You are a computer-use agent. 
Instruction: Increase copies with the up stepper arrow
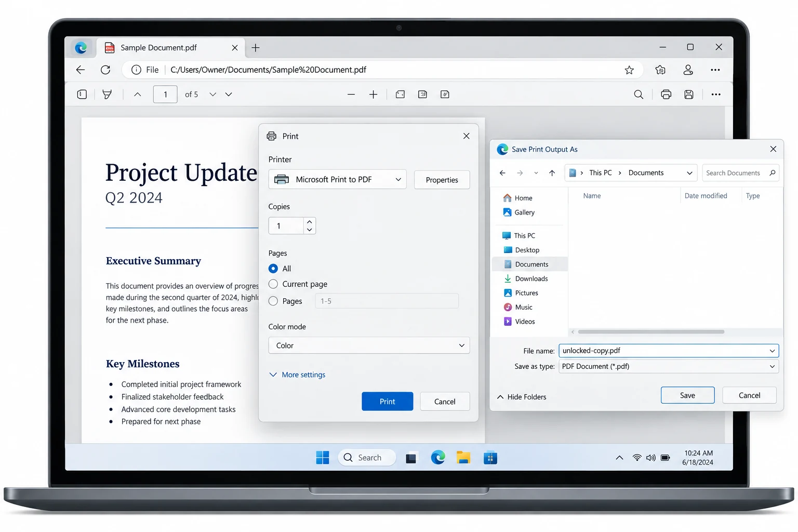pos(310,222)
